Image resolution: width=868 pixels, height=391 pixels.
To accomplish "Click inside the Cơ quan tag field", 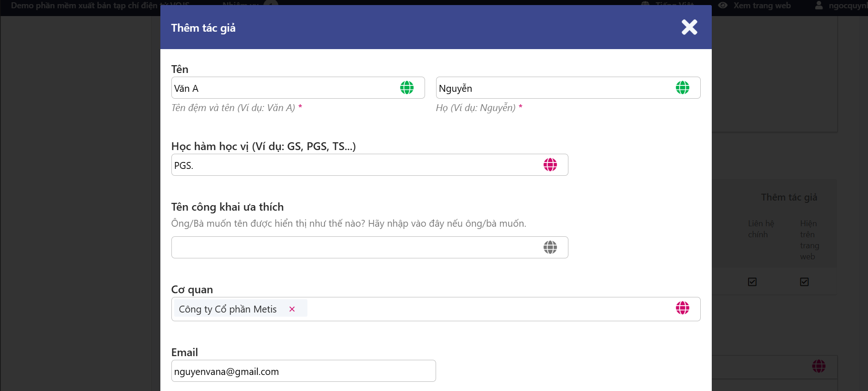I will point(482,309).
